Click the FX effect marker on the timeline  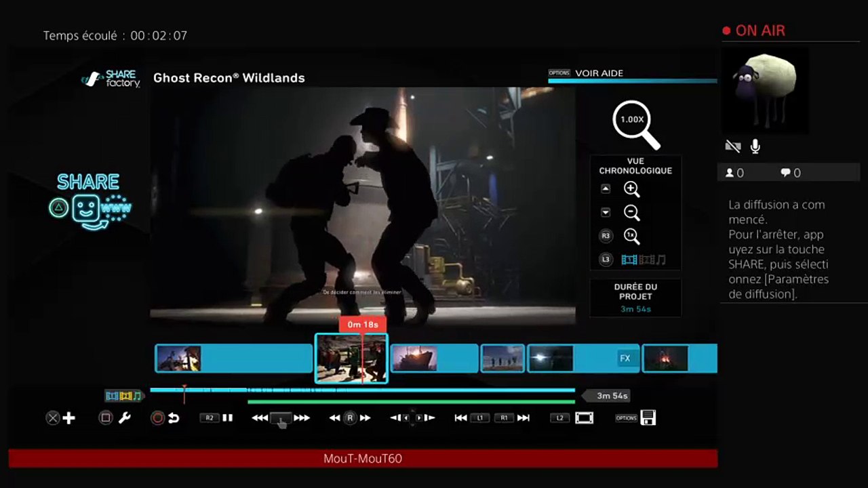point(625,359)
